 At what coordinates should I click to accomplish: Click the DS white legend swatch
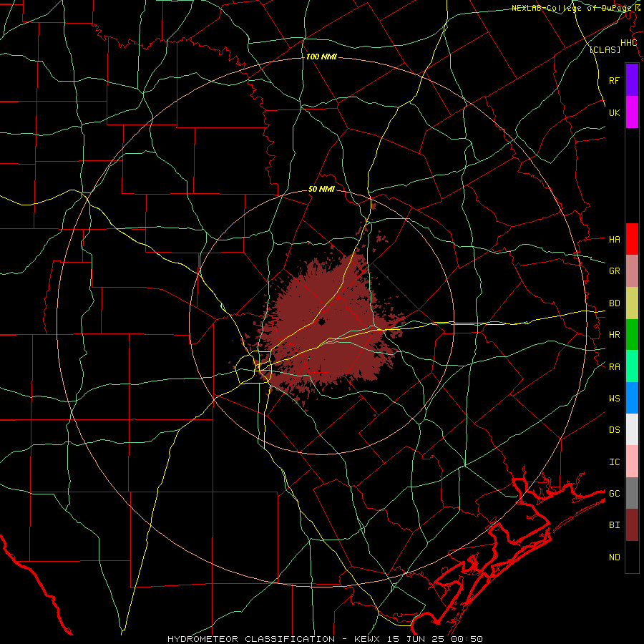tap(632, 429)
